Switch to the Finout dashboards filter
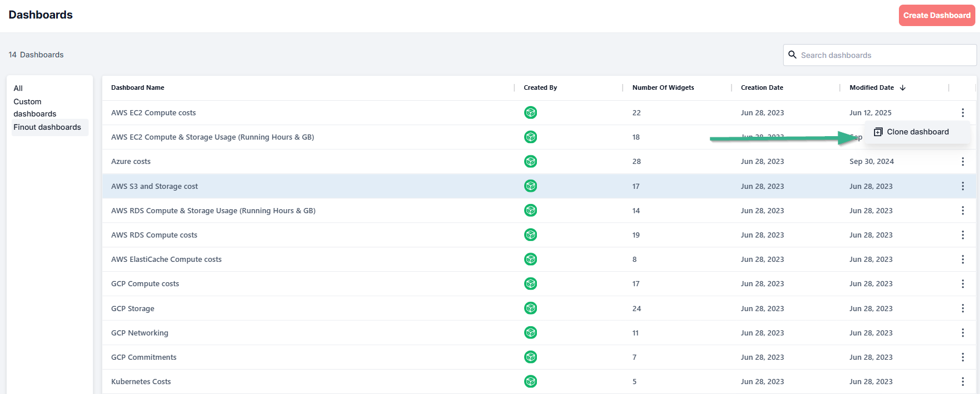Image resolution: width=980 pixels, height=394 pixels. click(x=47, y=127)
